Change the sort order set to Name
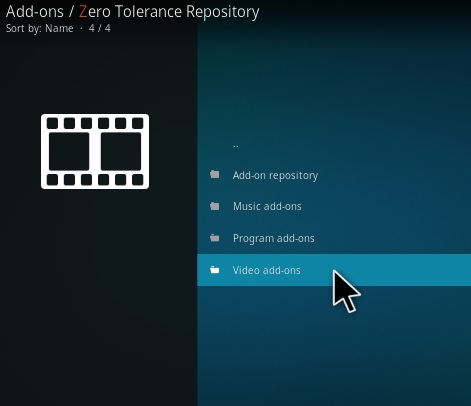This screenshot has height=406, width=471. point(59,28)
